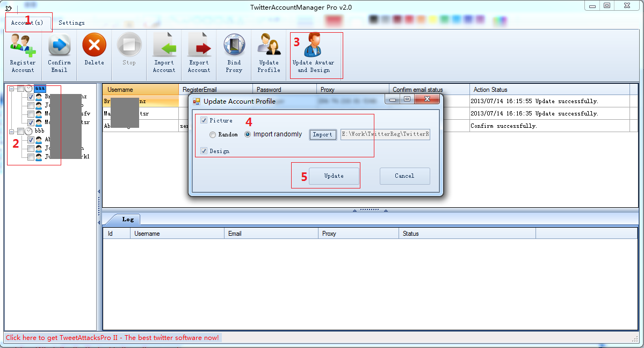Click the Bind Proxy toolbar icon
The width and height of the screenshot is (644, 348).
(x=234, y=45)
